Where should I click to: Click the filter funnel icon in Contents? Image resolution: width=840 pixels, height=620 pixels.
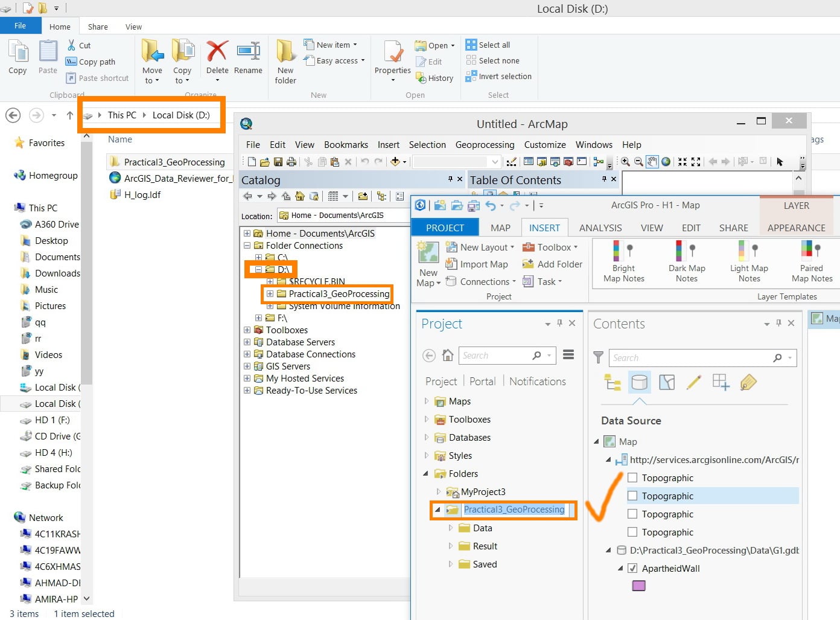tap(598, 357)
